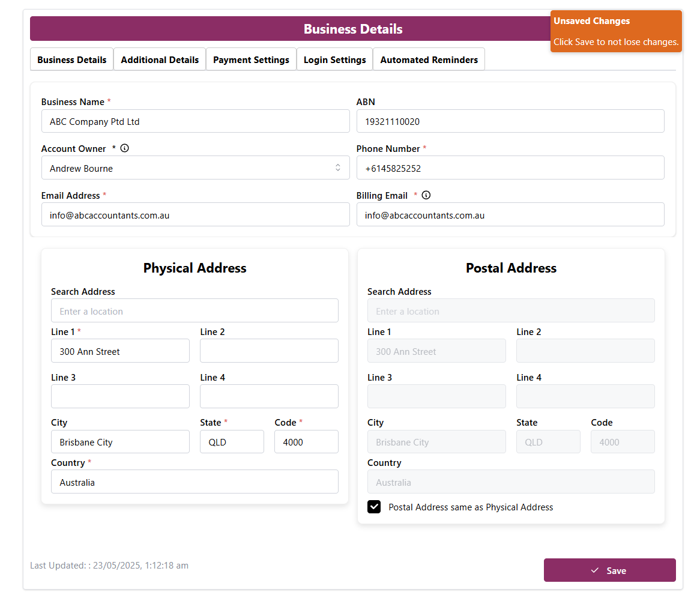This screenshot has width=700, height=604.
Task: Switch to the Additional Details tab
Action: click(x=160, y=60)
